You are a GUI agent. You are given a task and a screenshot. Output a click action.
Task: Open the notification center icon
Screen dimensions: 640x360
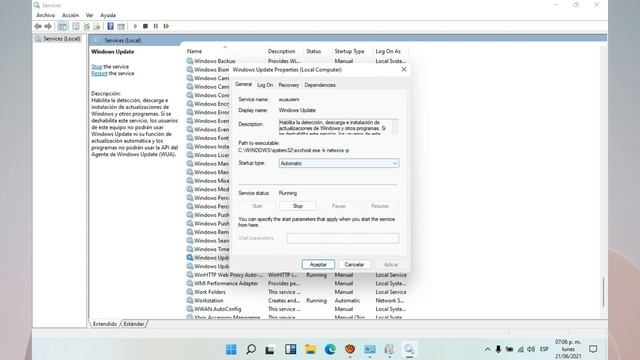(593, 349)
